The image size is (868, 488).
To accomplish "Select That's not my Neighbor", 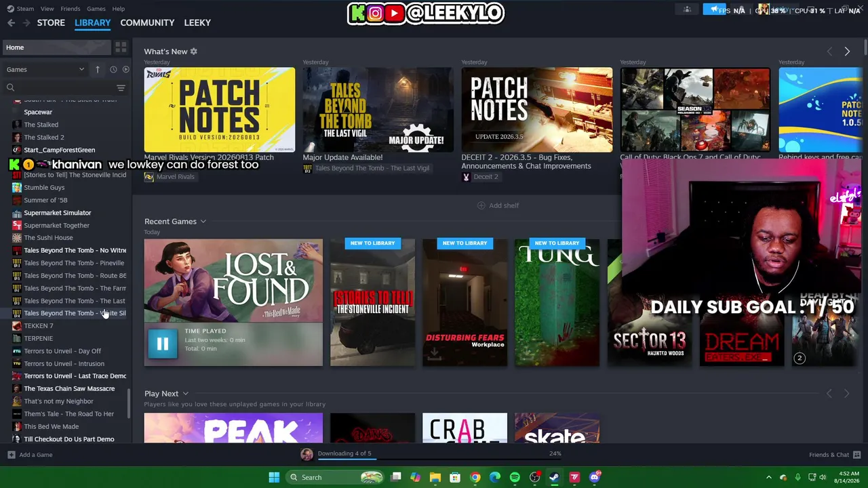I will coord(58,401).
